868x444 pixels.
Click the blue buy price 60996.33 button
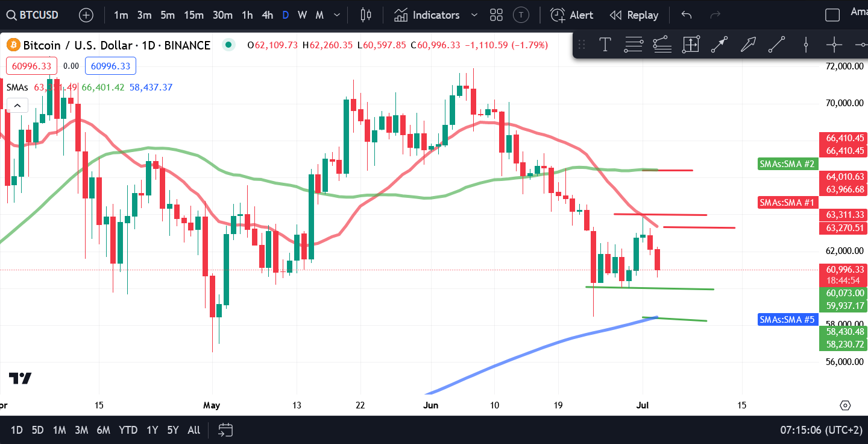click(110, 66)
